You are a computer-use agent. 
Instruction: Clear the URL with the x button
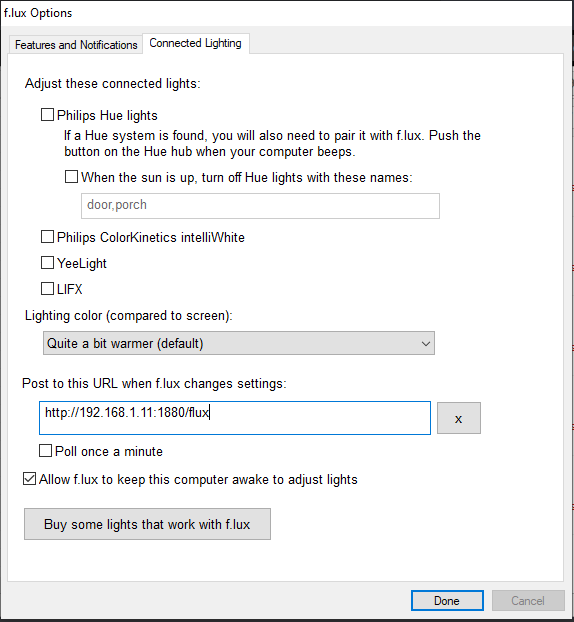[x=459, y=418]
